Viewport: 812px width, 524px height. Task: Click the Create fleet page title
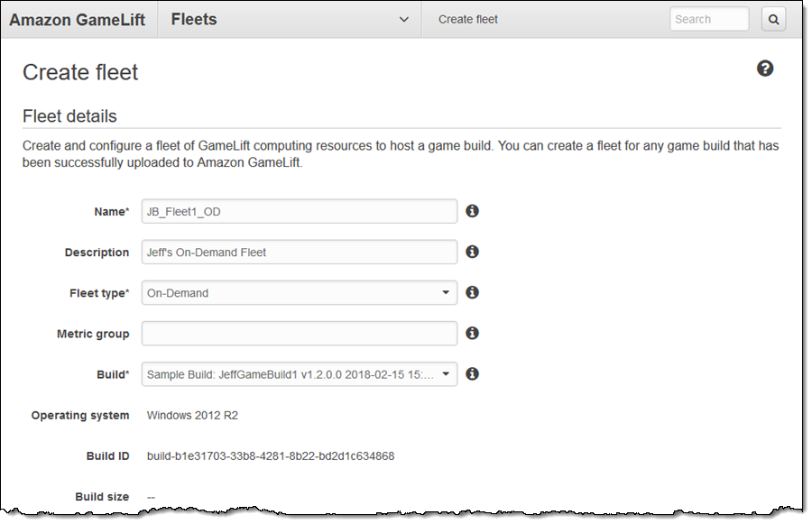[x=80, y=72]
